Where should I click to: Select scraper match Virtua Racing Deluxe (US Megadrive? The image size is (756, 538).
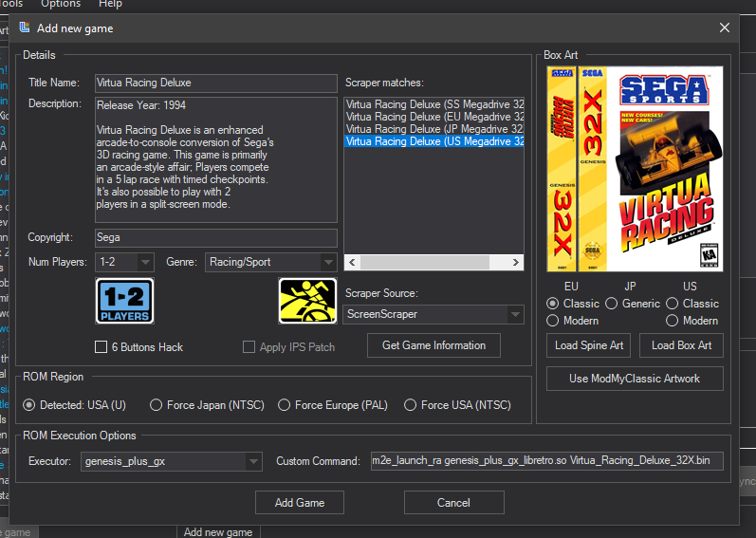[x=433, y=141]
